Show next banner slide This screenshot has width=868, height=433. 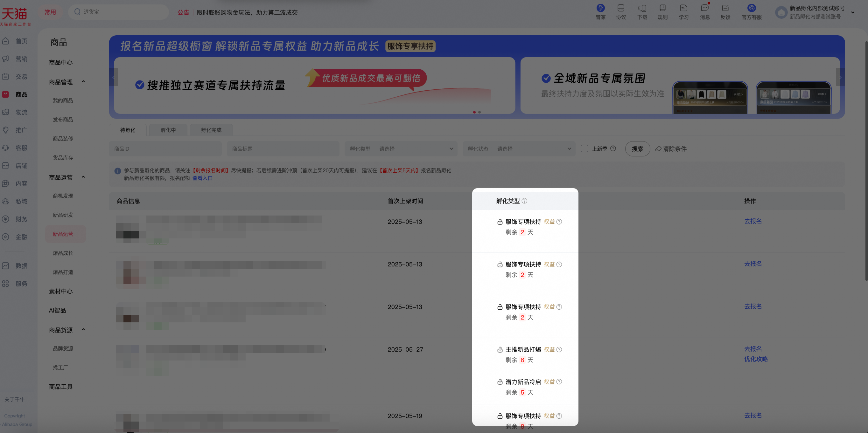(x=840, y=77)
